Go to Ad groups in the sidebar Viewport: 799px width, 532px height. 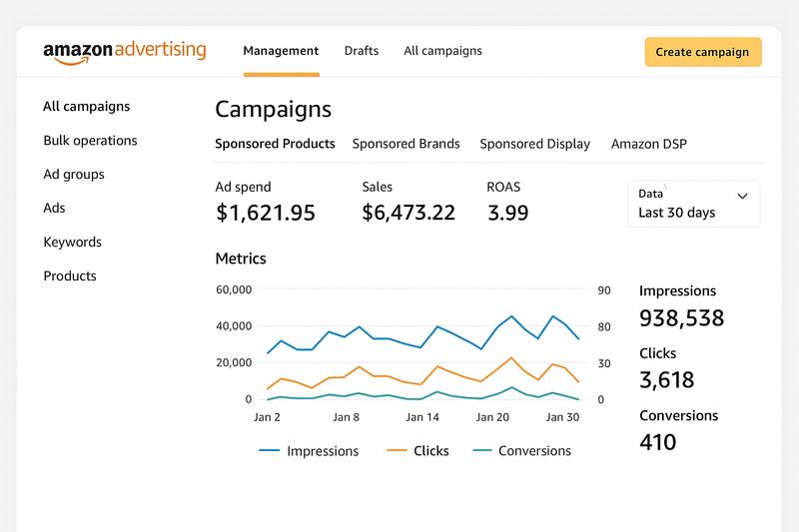pos(74,174)
